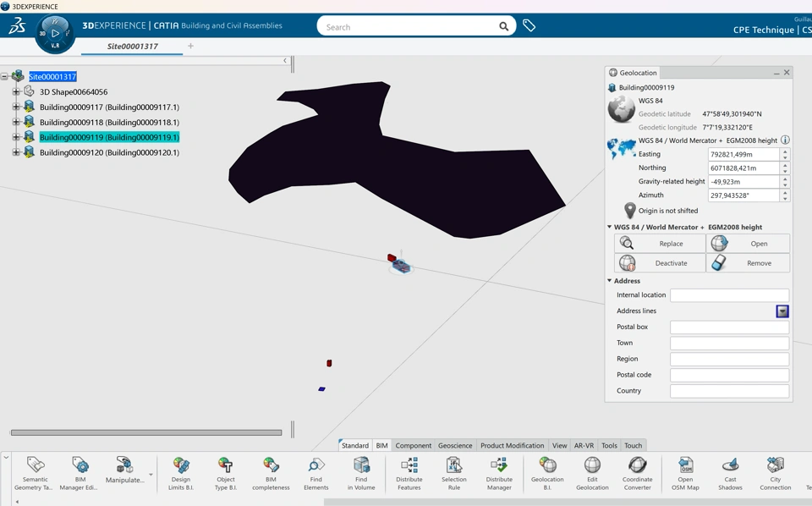Click the origin pin marker icon
Viewport: 812px width, 506px height.
629,211
